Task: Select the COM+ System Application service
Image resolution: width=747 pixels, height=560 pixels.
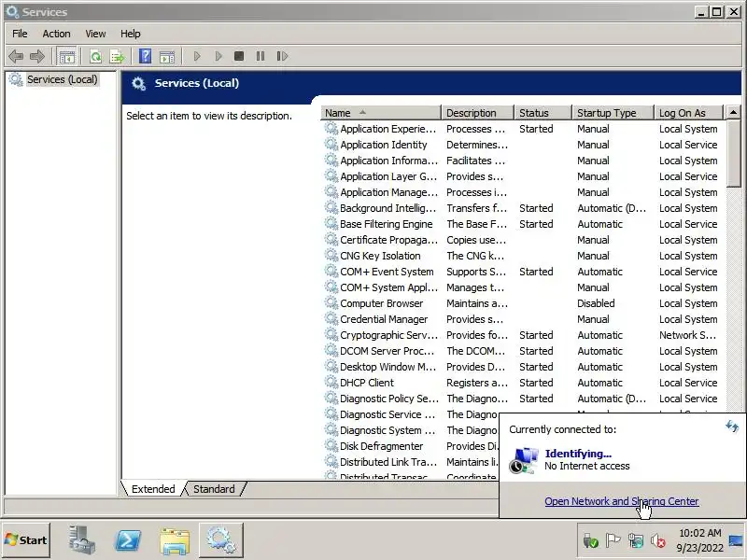Action: [522, 287]
